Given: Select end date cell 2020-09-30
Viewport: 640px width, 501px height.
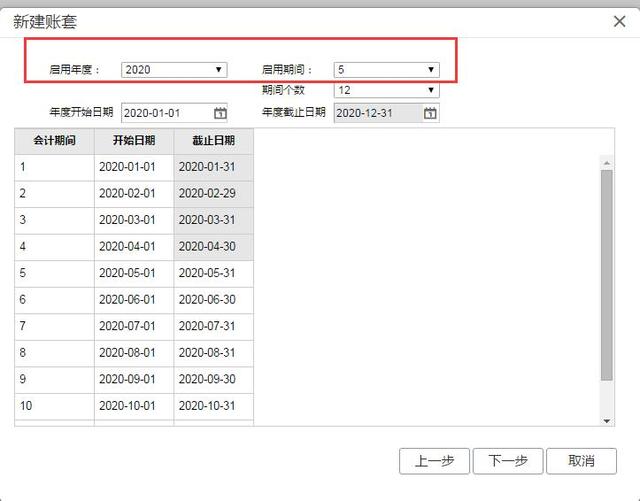Looking at the screenshot, I should (213, 380).
